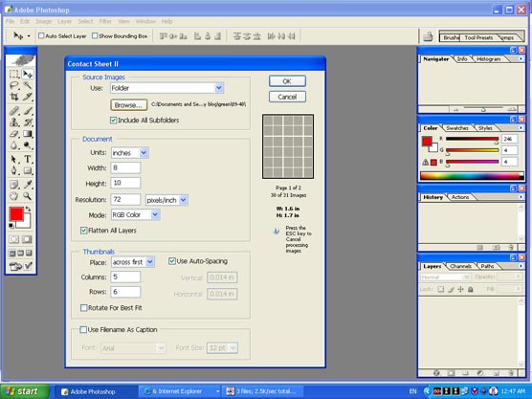The width and height of the screenshot is (532, 399).
Task: Switch to the Actions tab
Action: point(460,197)
